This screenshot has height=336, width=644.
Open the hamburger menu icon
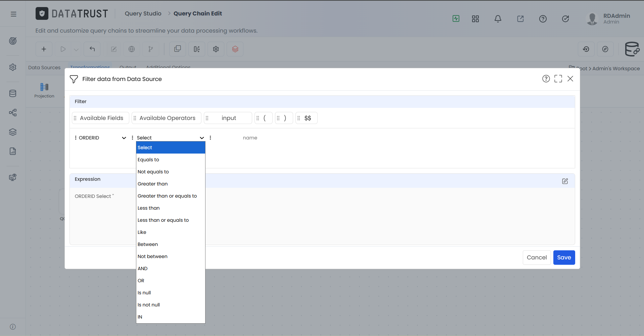[x=13, y=14]
